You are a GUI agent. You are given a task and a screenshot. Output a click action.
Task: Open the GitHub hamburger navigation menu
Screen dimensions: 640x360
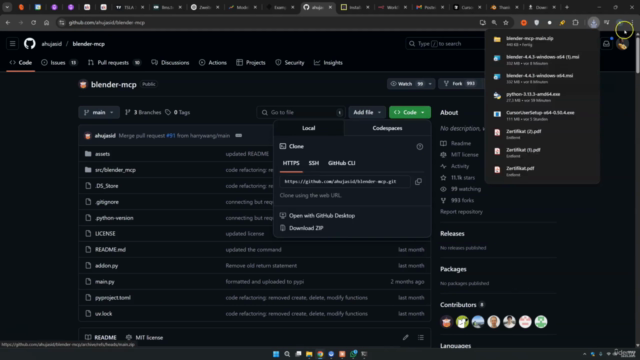coord(12,43)
